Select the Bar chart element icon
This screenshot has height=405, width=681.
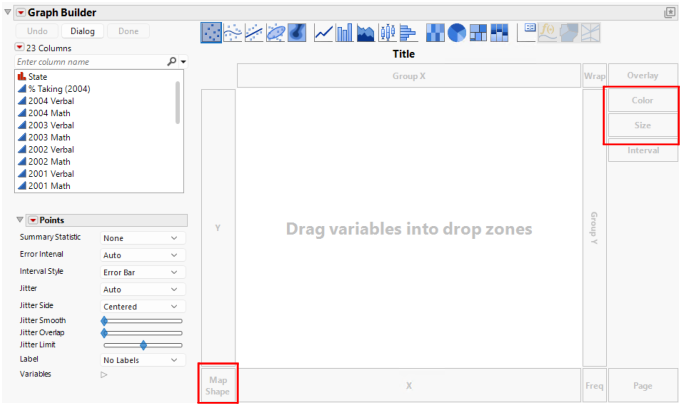coord(344,33)
